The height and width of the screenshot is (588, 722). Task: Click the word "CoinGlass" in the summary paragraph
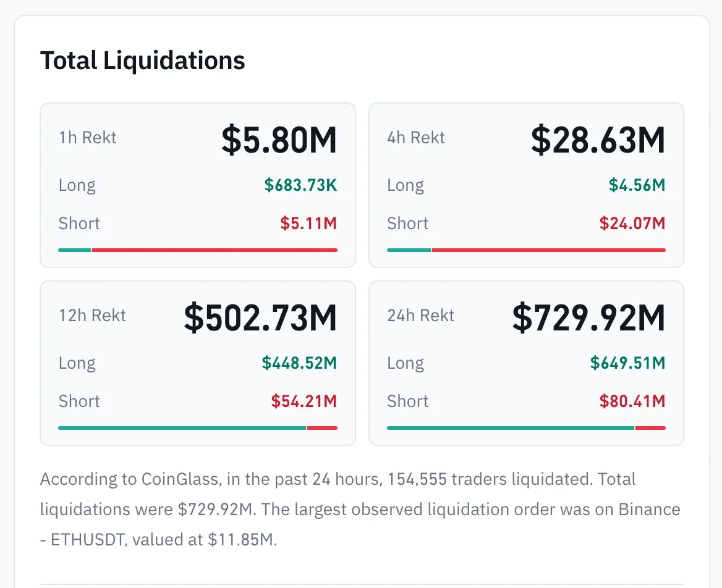180,479
